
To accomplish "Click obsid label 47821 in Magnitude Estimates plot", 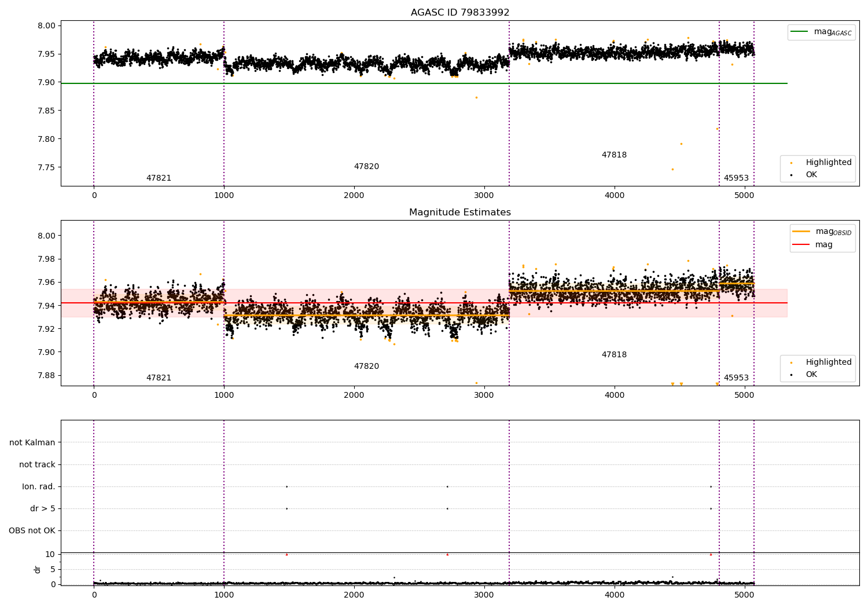I will point(159,378).
